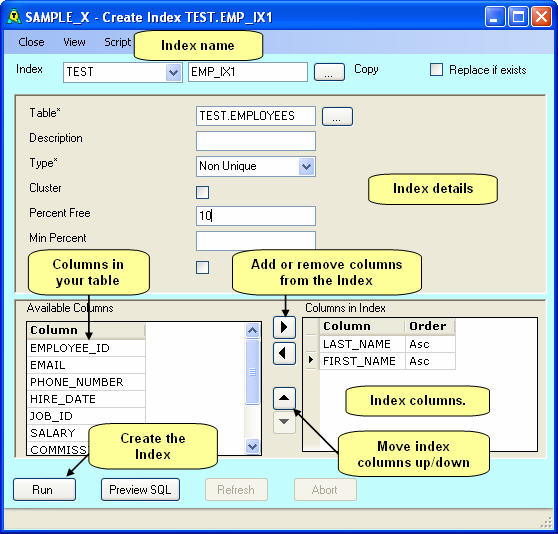Tick the checkbox below Min Percent
Image resolution: width=558 pixels, height=534 pixels.
point(202,268)
